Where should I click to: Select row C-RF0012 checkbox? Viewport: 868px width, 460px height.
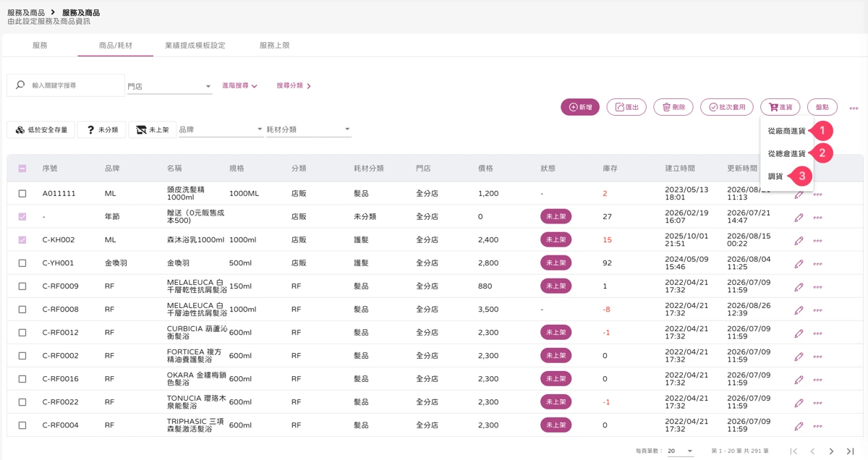pyautogui.click(x=22, y=333)
